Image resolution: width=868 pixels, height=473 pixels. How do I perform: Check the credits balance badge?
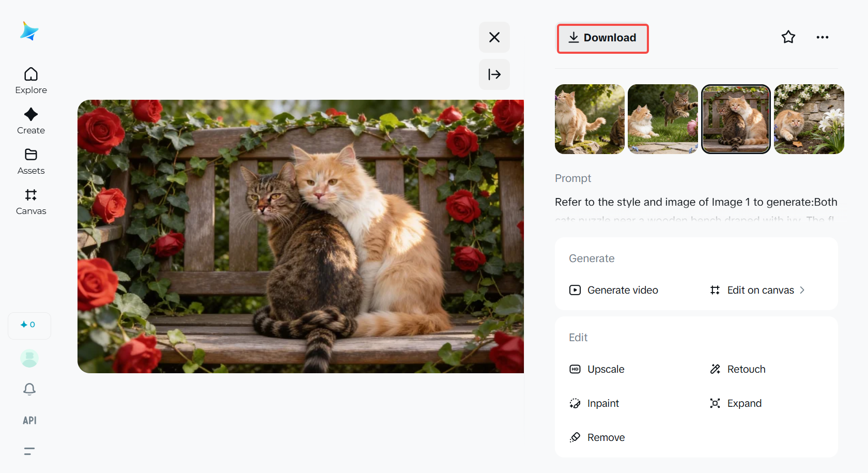tap(29, 326)
